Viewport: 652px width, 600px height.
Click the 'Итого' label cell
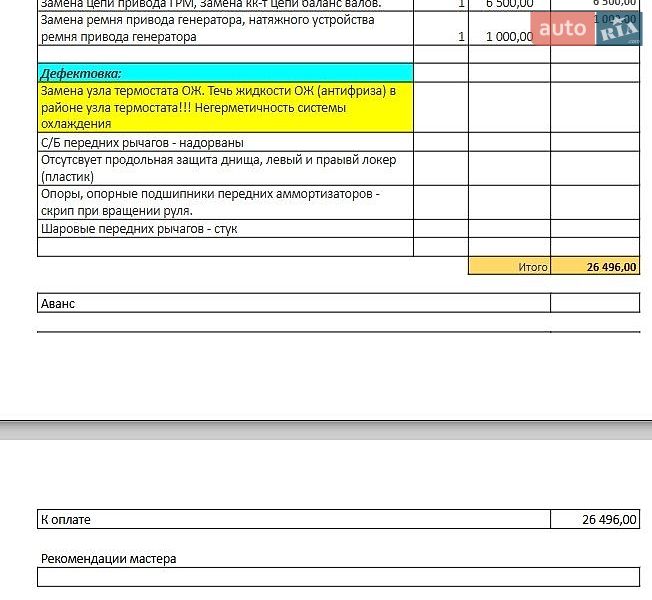pos(509,267)
